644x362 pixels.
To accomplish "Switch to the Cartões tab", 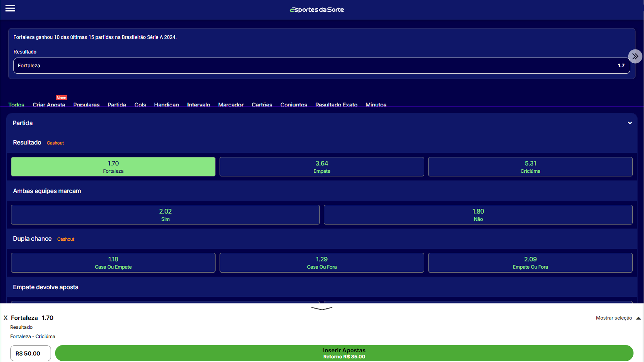I will (x=262, y=105).
